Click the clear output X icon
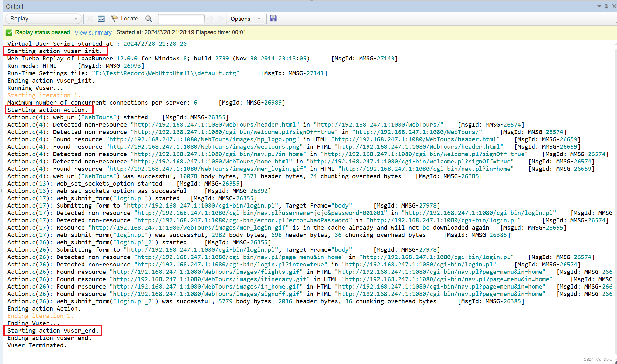This screenshot has width=617, height=364. pyautogui.click(x=90, y=19)
